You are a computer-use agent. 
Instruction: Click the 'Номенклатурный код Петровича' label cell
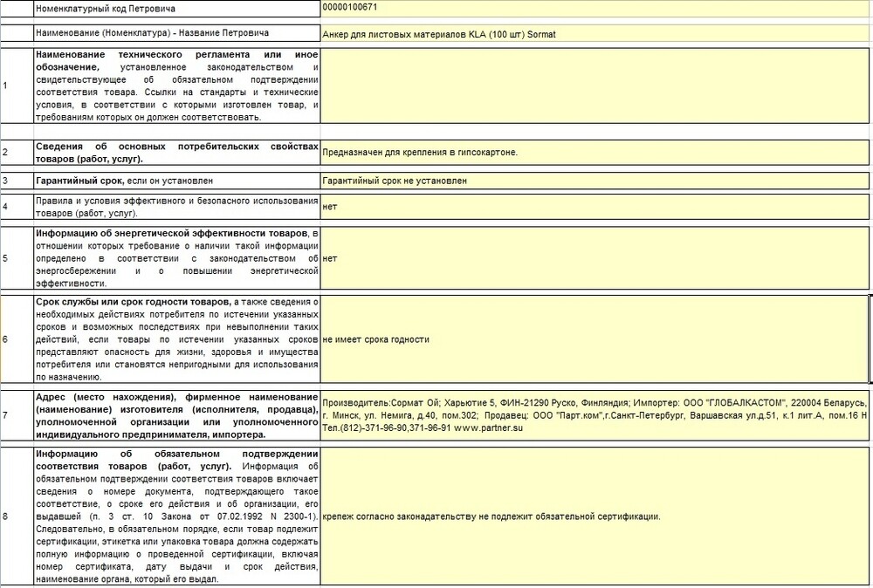click(x=176, y=9)
